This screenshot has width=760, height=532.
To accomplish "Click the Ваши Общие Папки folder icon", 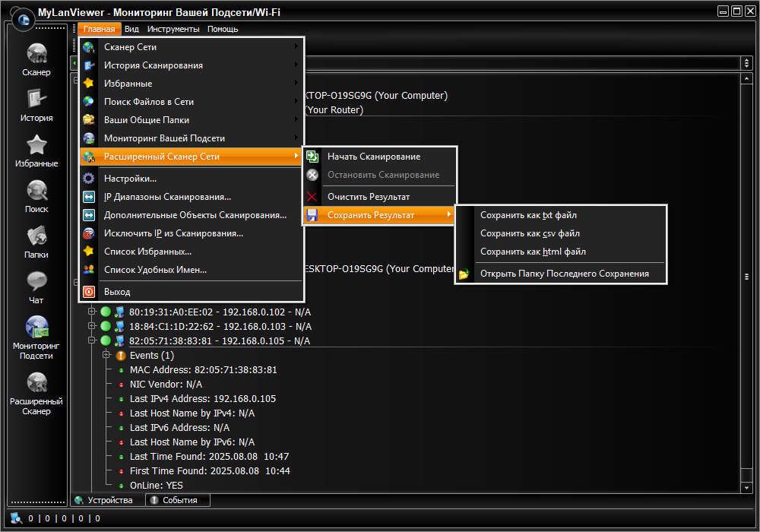I will tap(89, 119).
